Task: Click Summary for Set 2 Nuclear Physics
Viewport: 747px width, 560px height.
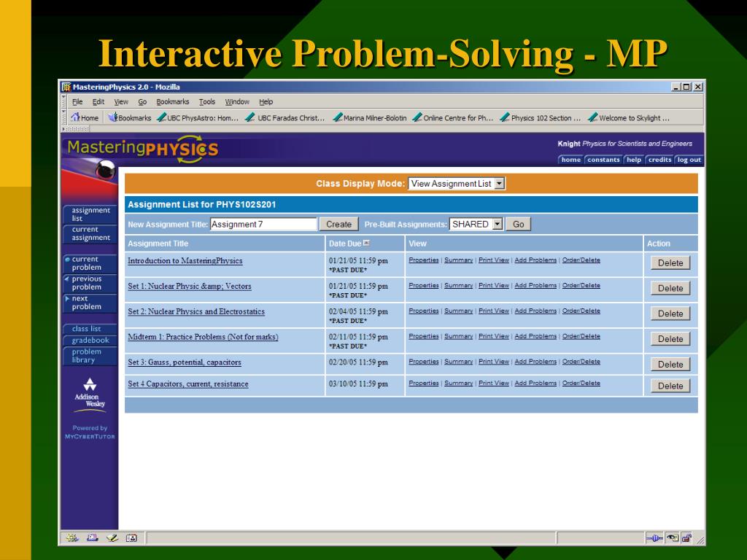Action: (x=458, y=311)
